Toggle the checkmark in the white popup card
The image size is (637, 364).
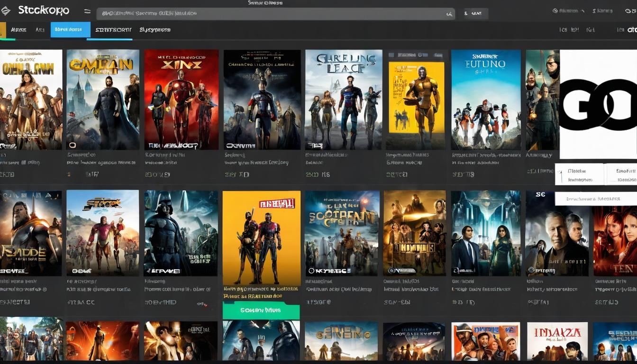pyautogui.click(x=560, y=172)
